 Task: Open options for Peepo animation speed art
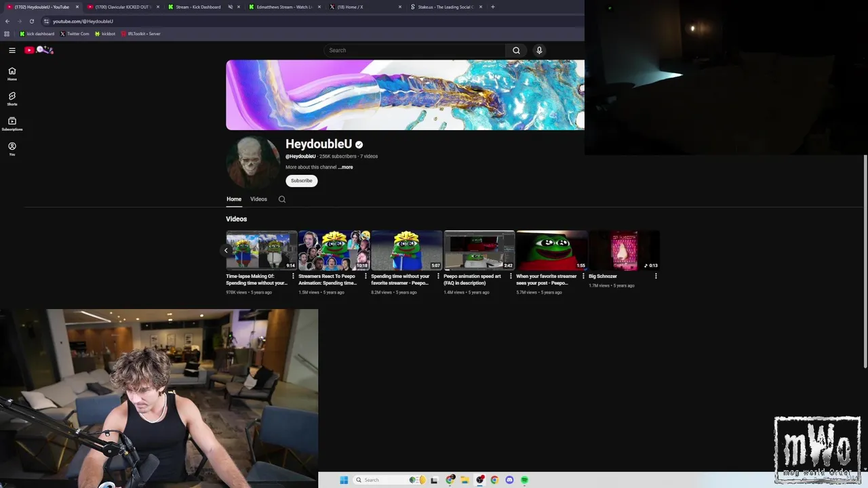[x=511, y=276]
